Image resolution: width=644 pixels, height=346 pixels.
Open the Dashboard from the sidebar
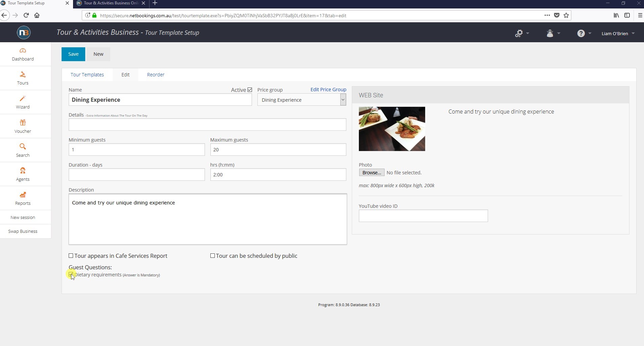22,54
